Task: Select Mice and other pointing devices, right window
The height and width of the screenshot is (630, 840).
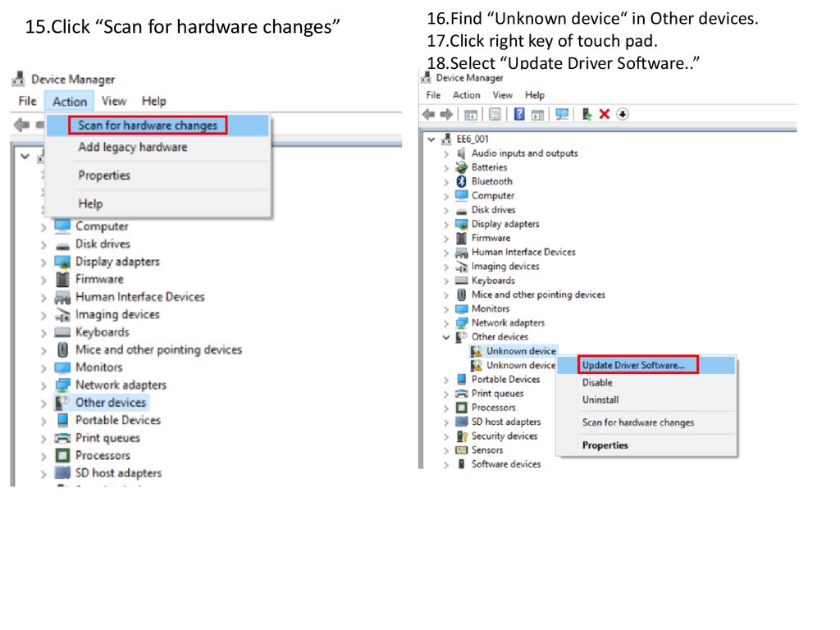Action: point(538,294)
